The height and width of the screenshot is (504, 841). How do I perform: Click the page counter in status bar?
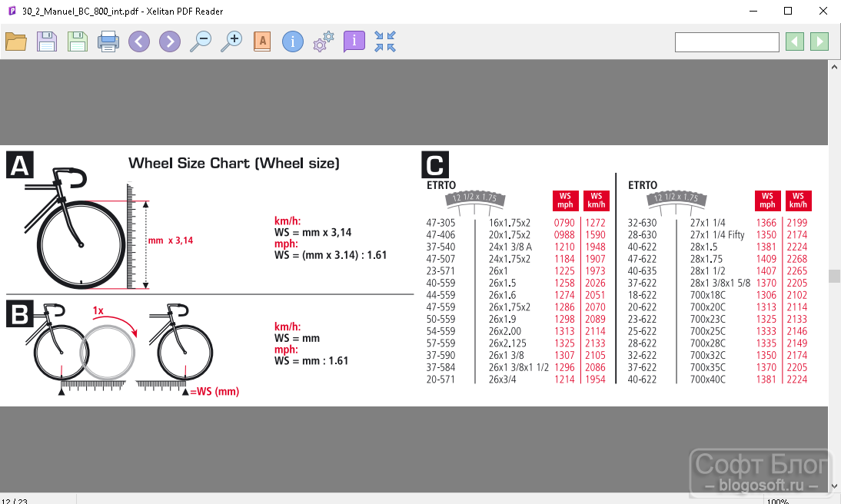15,501
